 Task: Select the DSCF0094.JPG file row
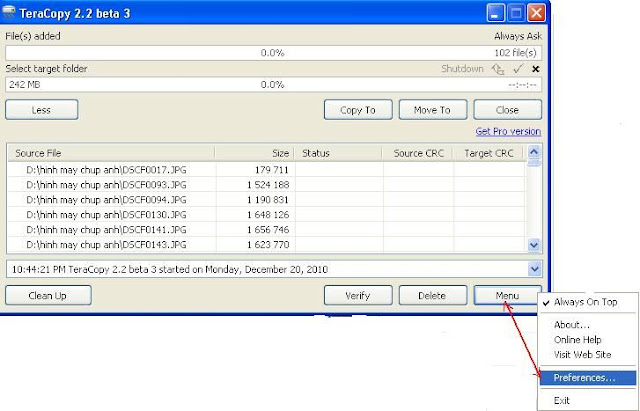coord(267,200)
